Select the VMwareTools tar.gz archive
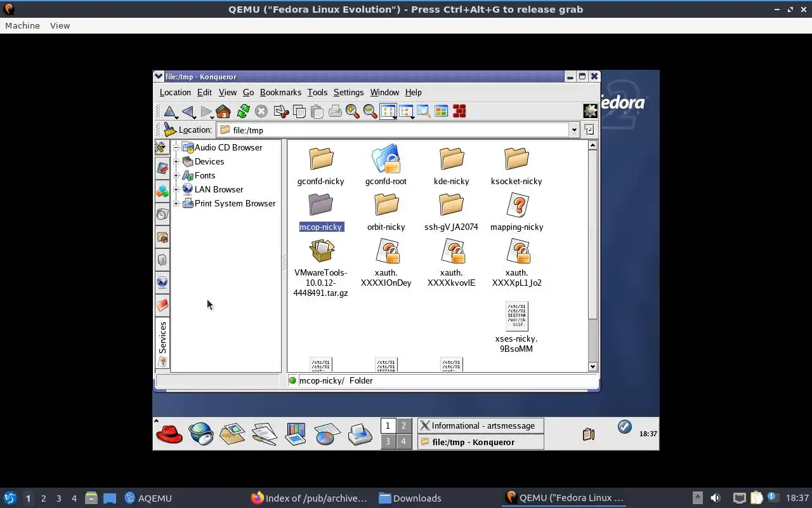Viewport: 812px width, 508px height. point(321,268)
